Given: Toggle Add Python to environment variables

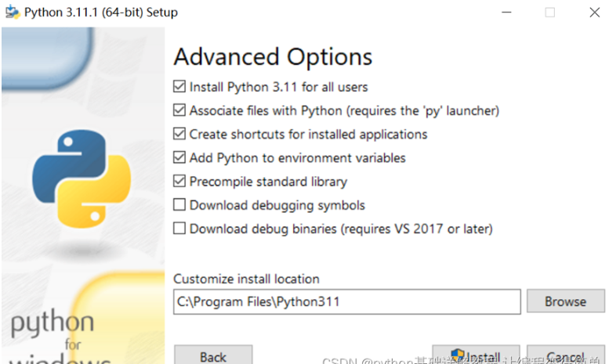Looking at the screenshot, I should tap(179, 157).
